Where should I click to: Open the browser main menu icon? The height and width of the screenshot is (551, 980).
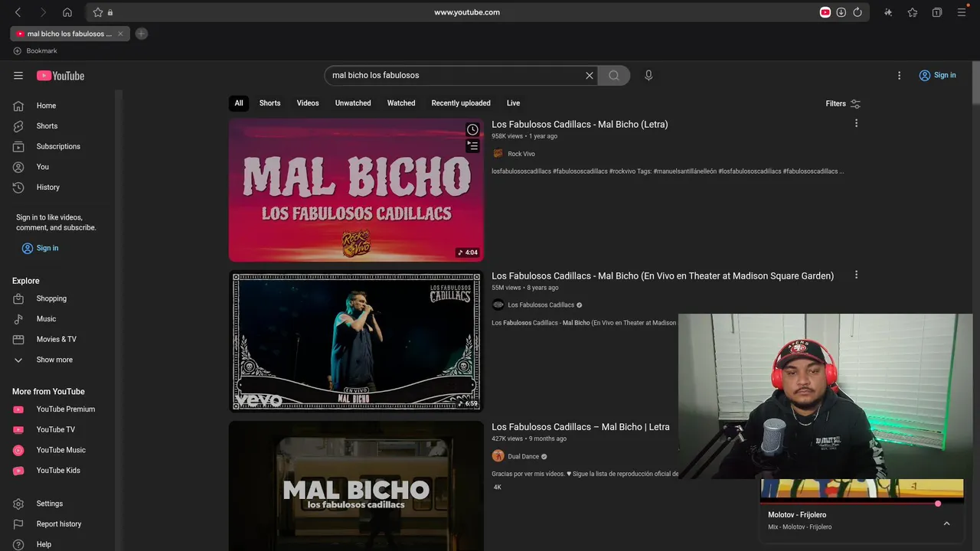pos(962,12)
